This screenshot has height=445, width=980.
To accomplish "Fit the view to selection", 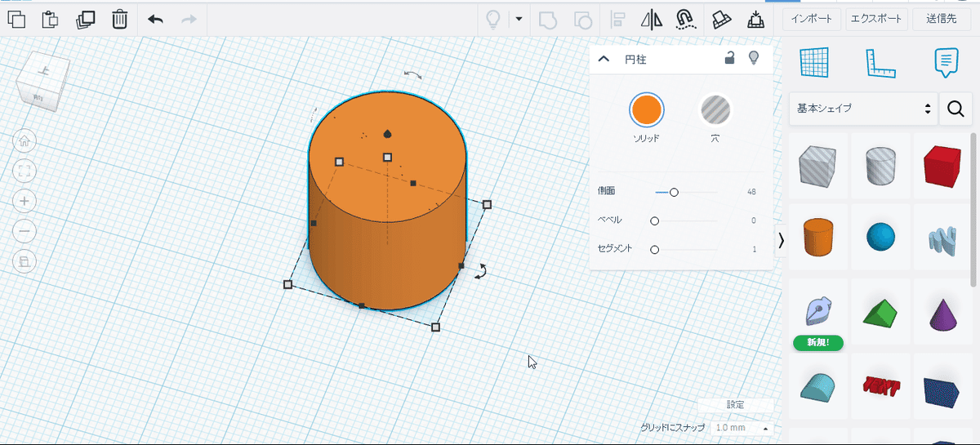I will pos(24,171).
